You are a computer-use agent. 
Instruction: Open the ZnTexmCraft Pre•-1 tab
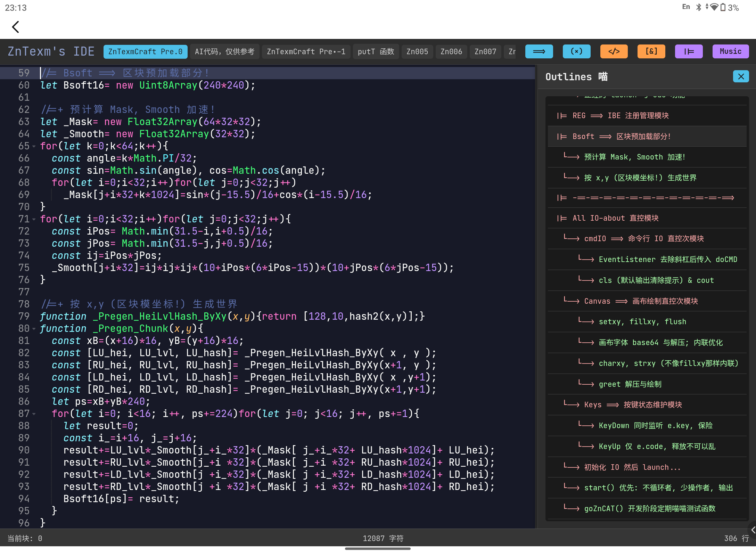pyautogui.click(x=306, y=52)
